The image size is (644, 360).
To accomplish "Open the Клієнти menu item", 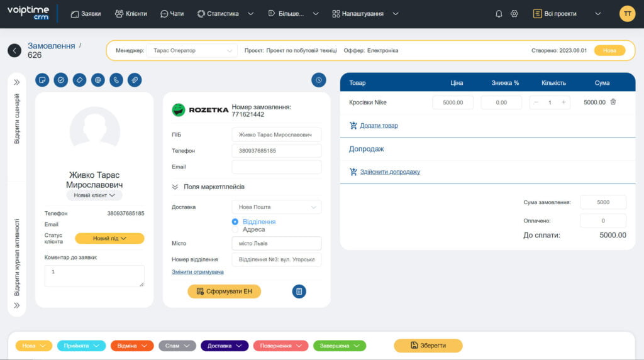I will point(131,14).
